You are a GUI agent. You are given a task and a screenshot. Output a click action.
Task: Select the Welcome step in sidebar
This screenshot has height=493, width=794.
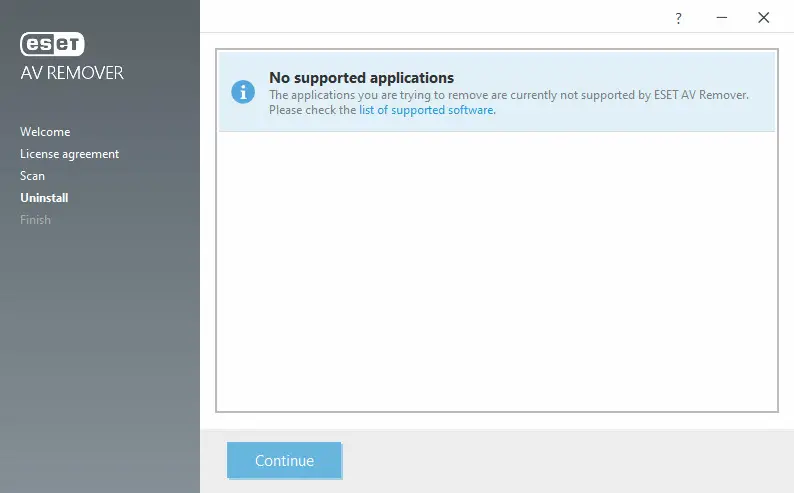(x=45, y=132)
